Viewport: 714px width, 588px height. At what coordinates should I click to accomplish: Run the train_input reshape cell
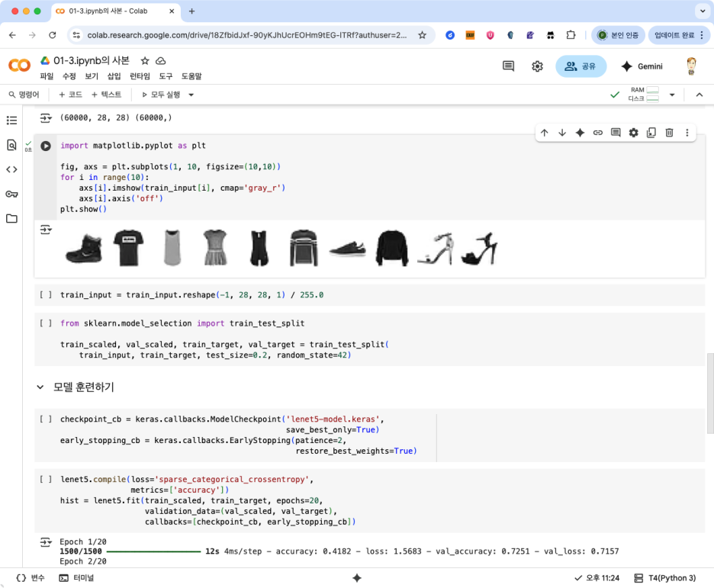pos(46,295)
